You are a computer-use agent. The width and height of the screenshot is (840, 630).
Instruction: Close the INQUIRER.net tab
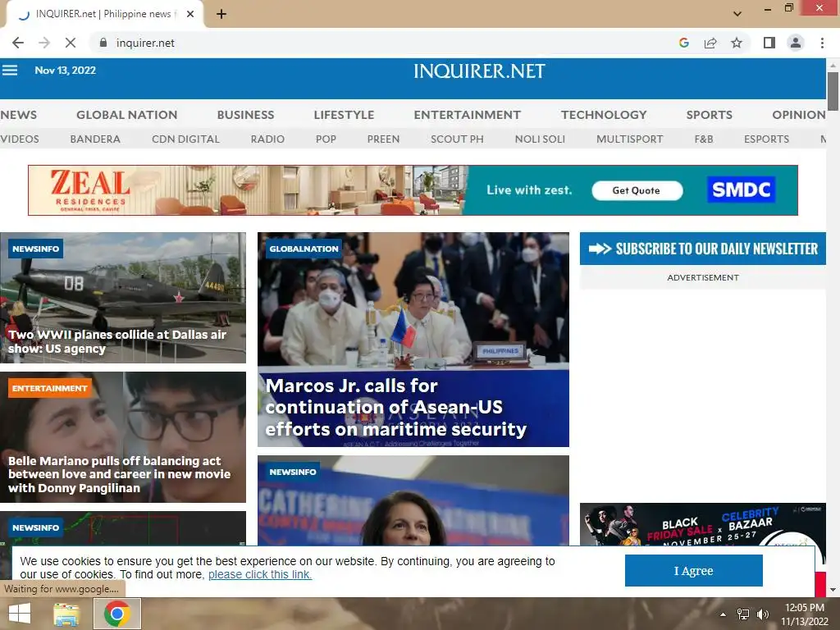190,14
